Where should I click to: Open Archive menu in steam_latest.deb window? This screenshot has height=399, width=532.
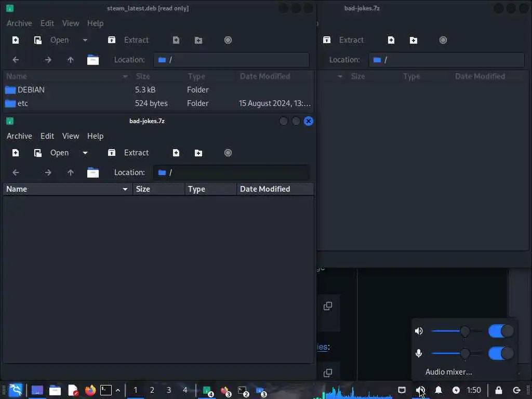[x=19, y=23]
